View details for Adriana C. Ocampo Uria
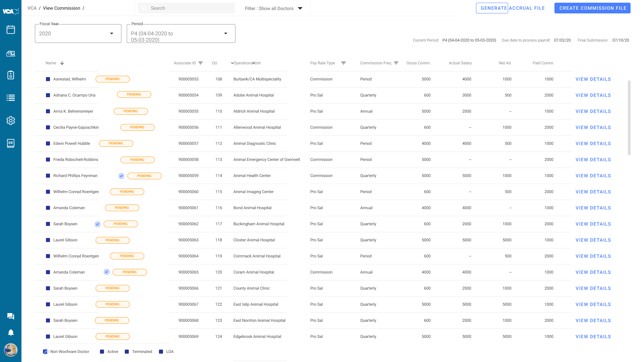The image size is (644, 362). click(593, 95)
